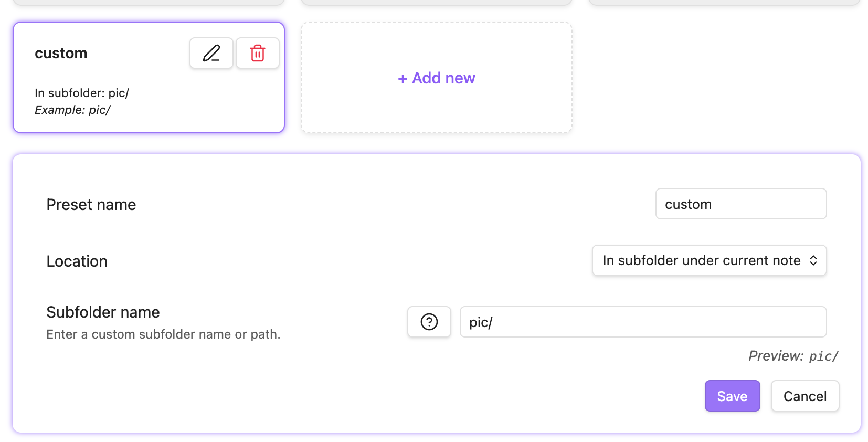Open the "In subfolder under current note" dropdown
The image size is (868, 442).
[701, 260]
